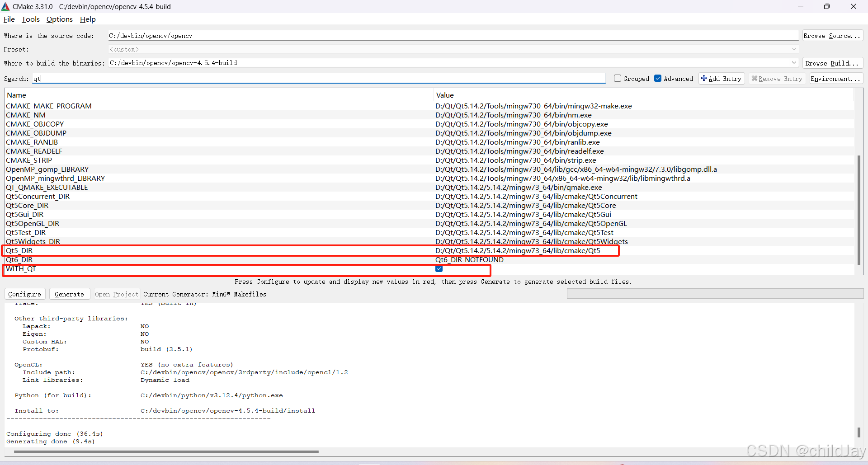Click the libmingwthrd.a path value
Image resolution: width=868 pixels, height=465 pixels.
tap(563, 178)
